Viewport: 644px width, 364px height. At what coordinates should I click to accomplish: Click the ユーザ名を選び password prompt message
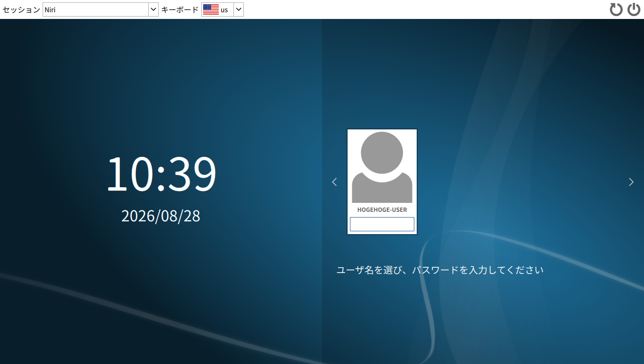tap(440, 270)
